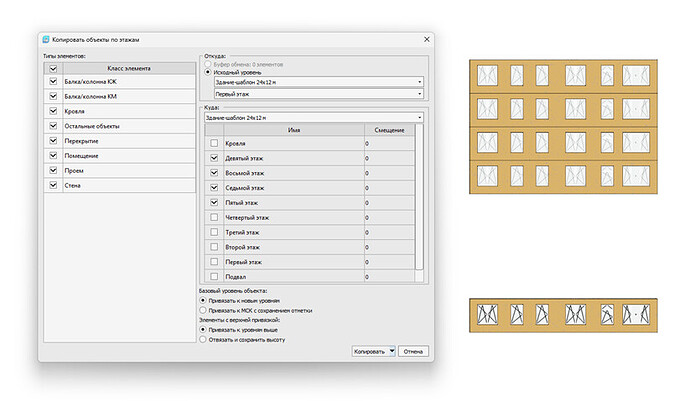Select the Исходный уровень radio button
The height and width of the screenshot is (401, 690).
[x=207, y=72]
